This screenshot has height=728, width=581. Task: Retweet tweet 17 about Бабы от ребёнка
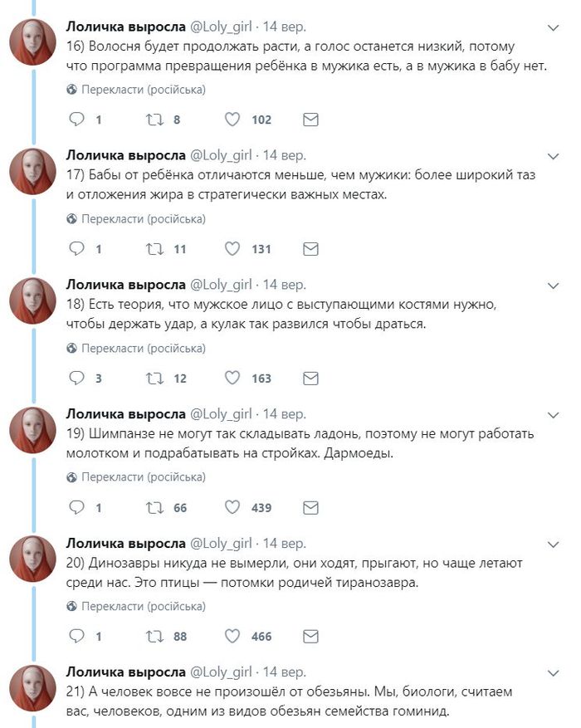tap(154, 249)
